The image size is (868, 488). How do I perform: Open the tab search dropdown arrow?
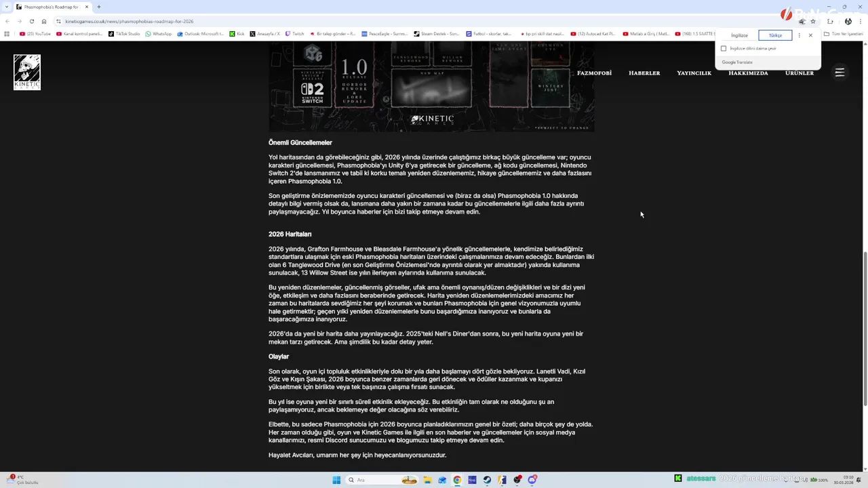click(6, 7)
